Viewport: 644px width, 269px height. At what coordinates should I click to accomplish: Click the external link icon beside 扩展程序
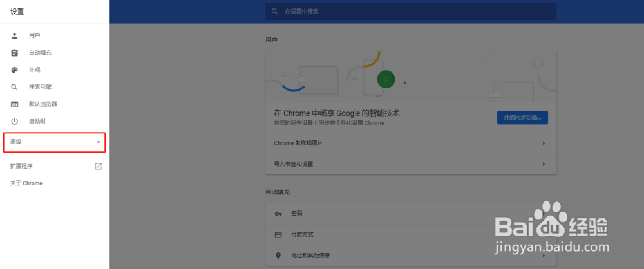coord(99,166)
